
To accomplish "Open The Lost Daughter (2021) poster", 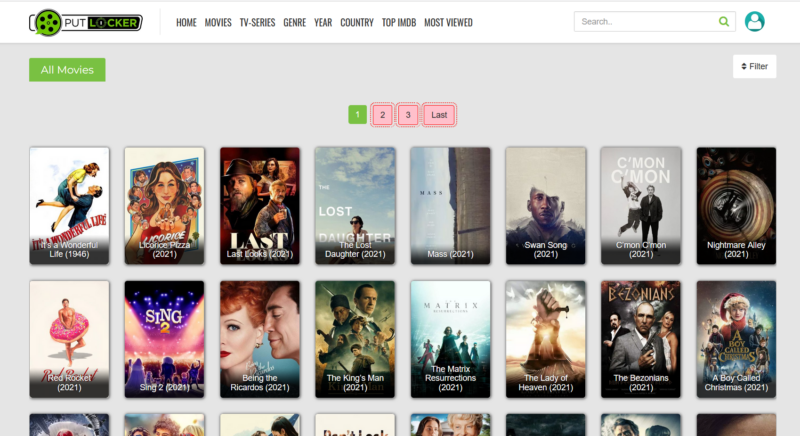I will pyautogui.click(x=355, y=206).
